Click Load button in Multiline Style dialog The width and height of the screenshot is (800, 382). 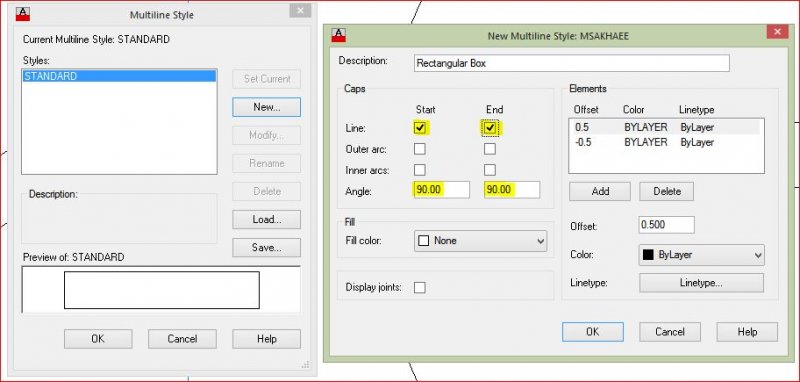266,220
